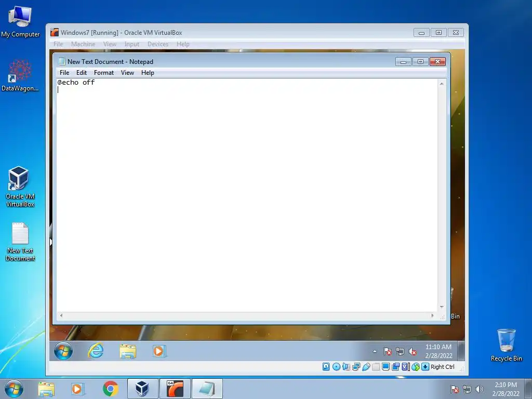Close the Notepad window
The height and width of the screenshot is (399, 532).
(437, 62)
